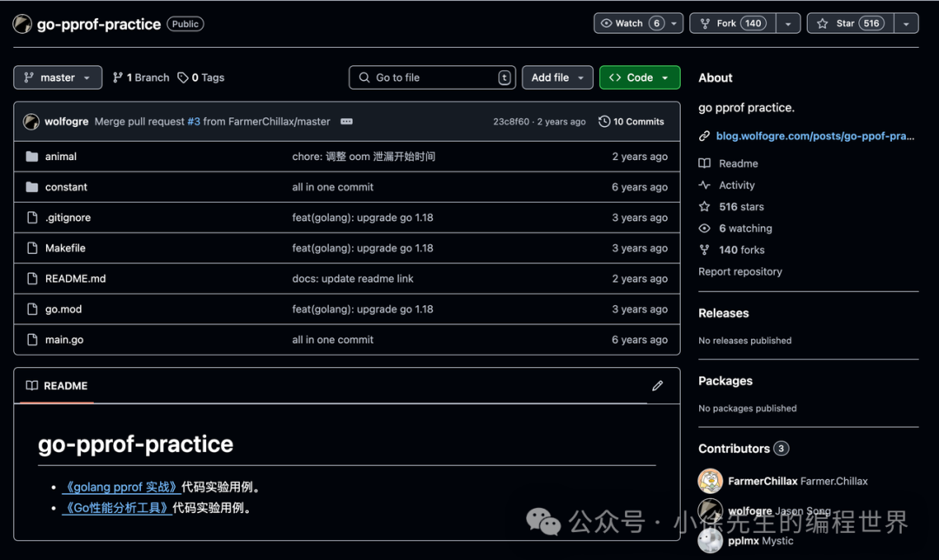939x560 pixels.
Task: Click the Makefile file icon
Action: [32, 248]
